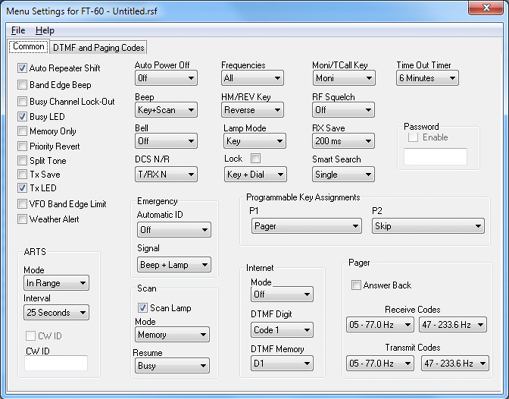Open the Lamp Mode dropdown

click(255, 141)
